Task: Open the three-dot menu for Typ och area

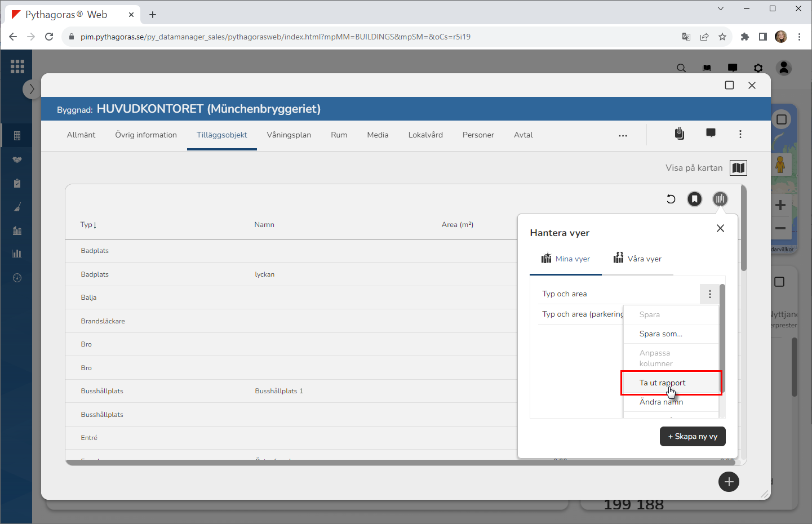Action: 709,294
